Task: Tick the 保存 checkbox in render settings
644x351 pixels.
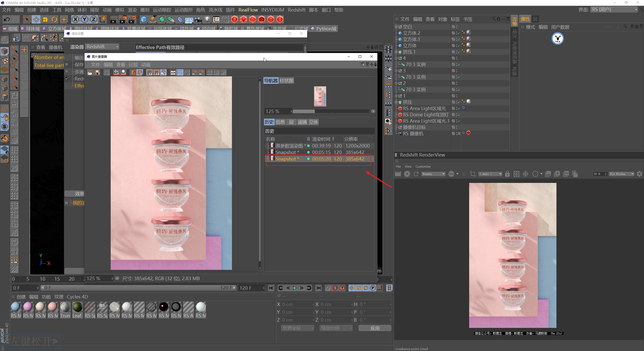Action: [x=67, y=65]
